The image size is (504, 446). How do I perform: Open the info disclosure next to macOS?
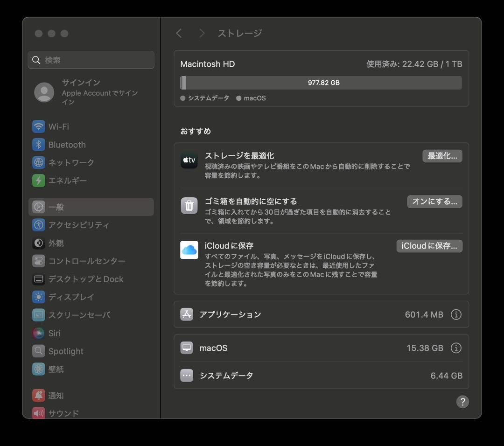(x=456, y=348)
